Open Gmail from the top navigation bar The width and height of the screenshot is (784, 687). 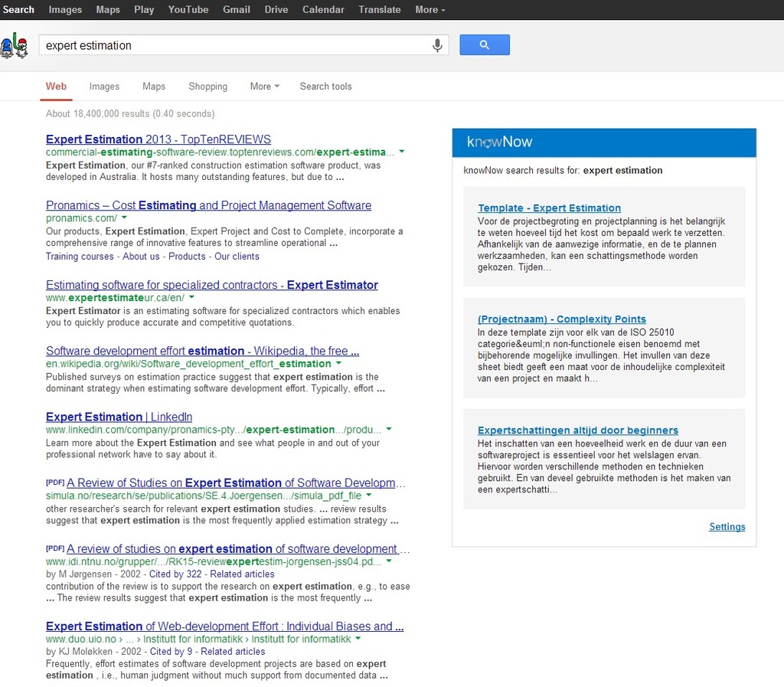pos(237,9)
